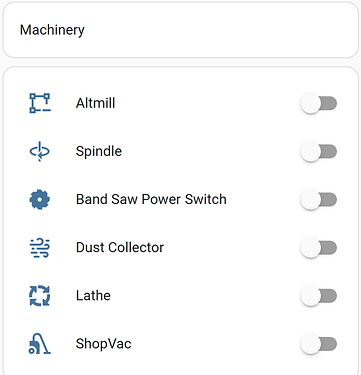Click the Altmill vector-square icon
Viewport: 361px width, 375px height.
[x=40, y=103]
